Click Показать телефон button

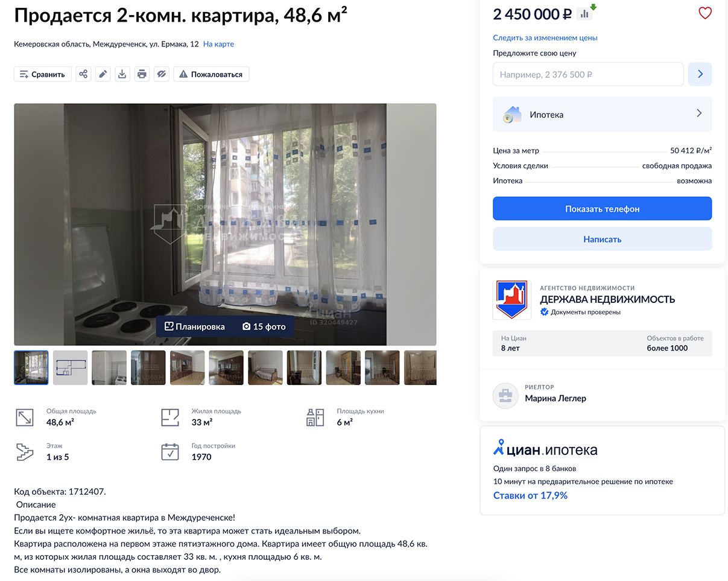[x=603, y=209]
